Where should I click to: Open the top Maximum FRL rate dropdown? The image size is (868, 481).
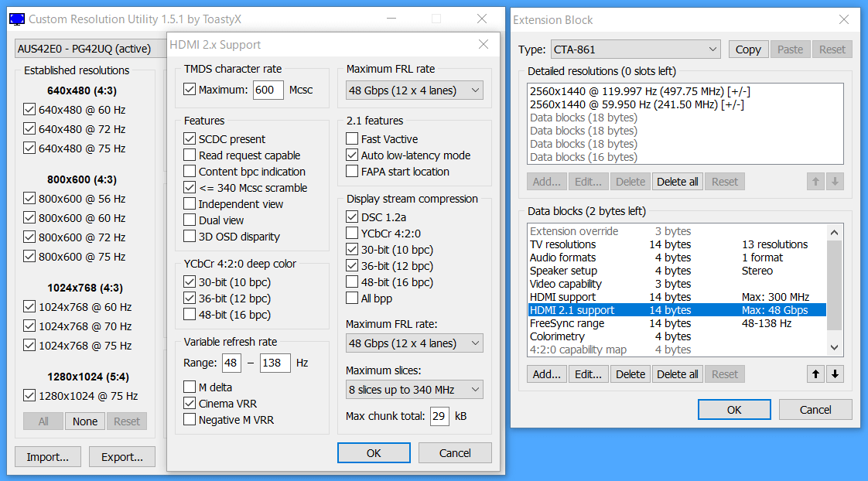point(414,90)
